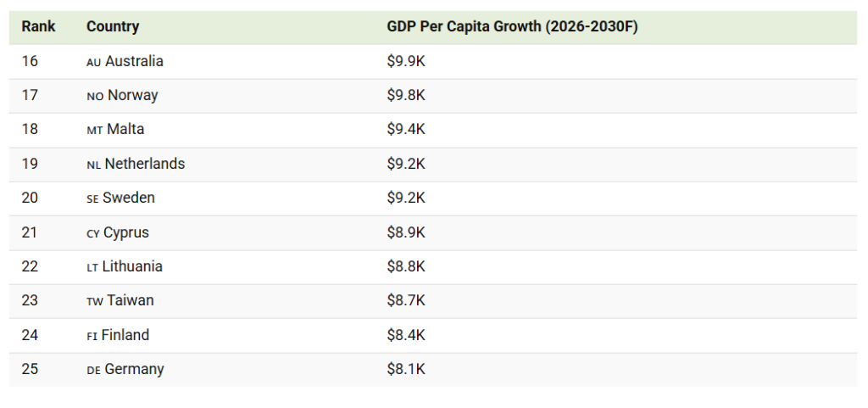Click rank number 20 in the table
Screen dimensions: 868x408
pyautogui.click(x=30, y=198)
